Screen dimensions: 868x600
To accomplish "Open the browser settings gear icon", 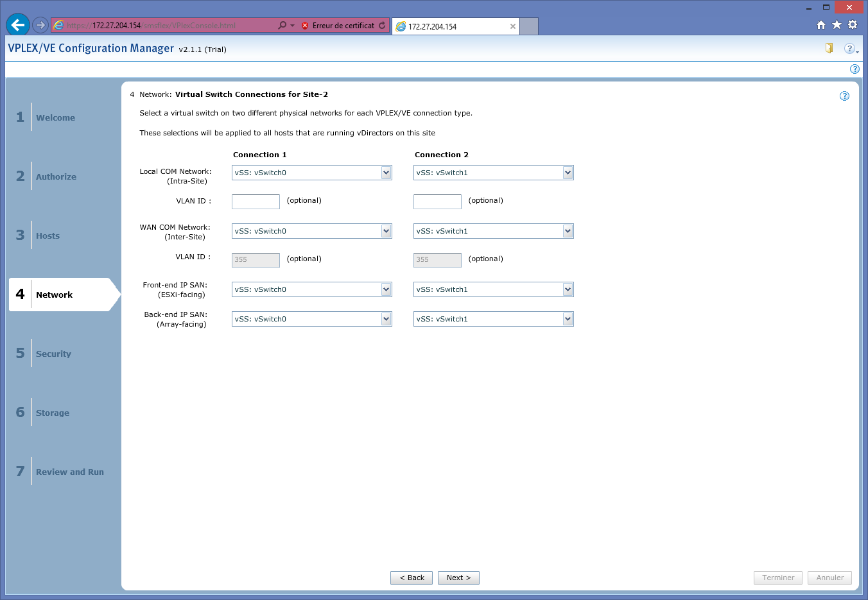I will [x=853, y=25].
